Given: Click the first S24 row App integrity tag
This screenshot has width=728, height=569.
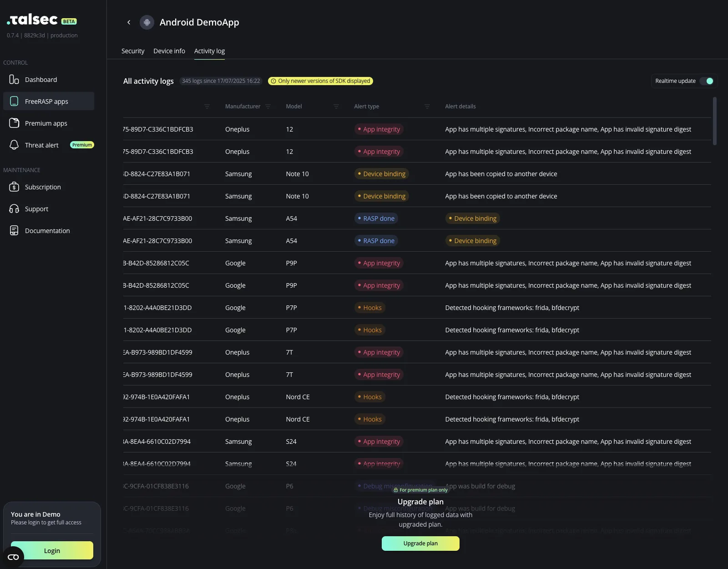Looking at the screenshot, I should 379,442.
